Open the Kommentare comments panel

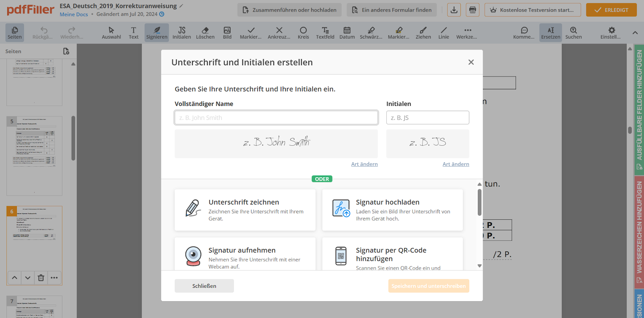pos(524,33)
